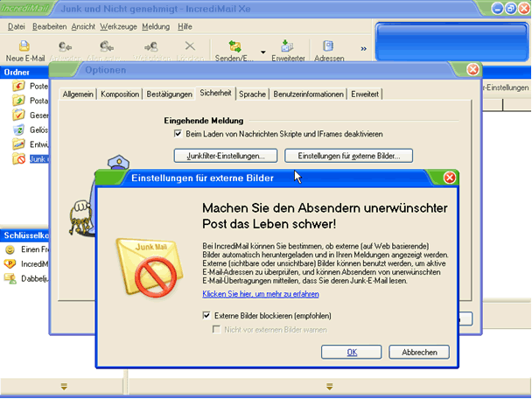Click the Antworten reply toolbar icon
The width and height of the screenshot is (532, 399).
pos(65,45)
